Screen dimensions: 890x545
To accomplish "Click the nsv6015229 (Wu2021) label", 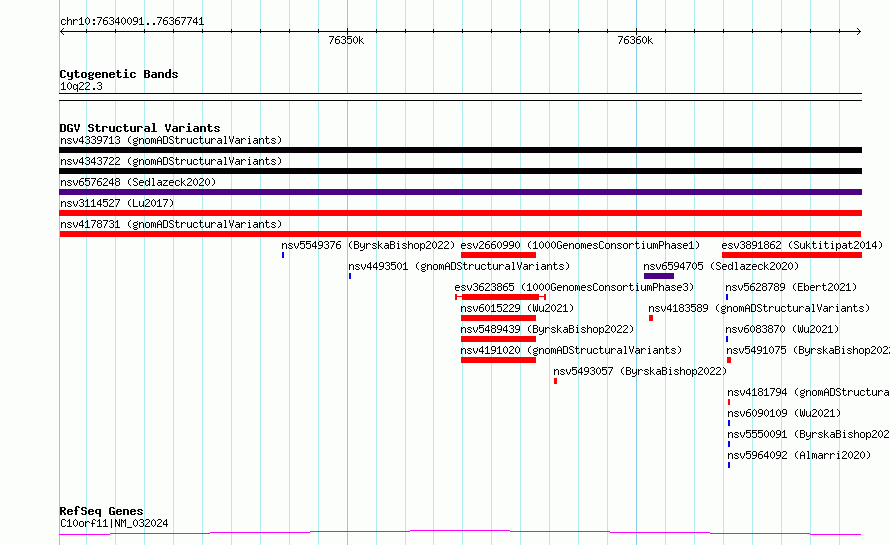I will coord(517,308).
